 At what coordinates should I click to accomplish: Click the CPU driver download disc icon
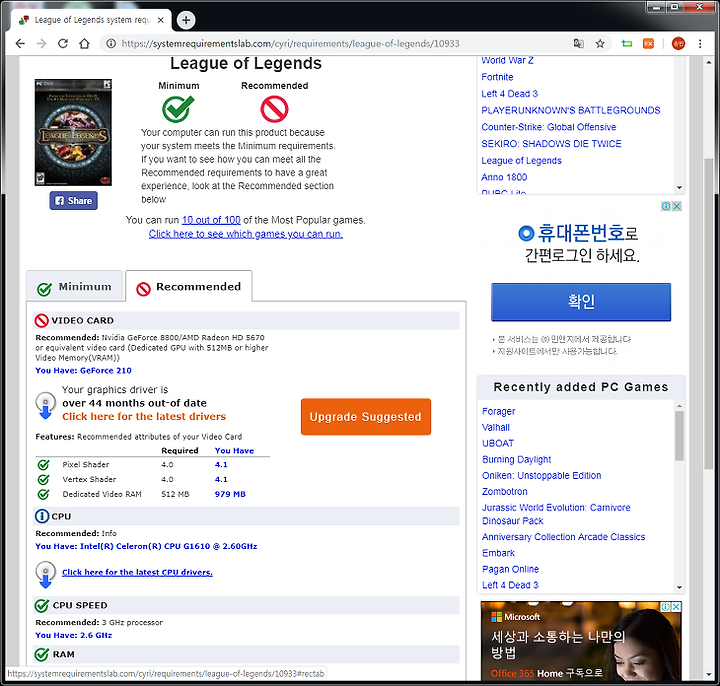tap(45, 574)
